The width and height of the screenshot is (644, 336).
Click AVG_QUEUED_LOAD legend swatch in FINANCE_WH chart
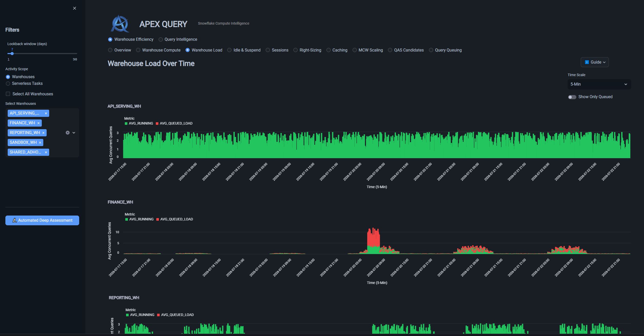click(x=158, y=219)
